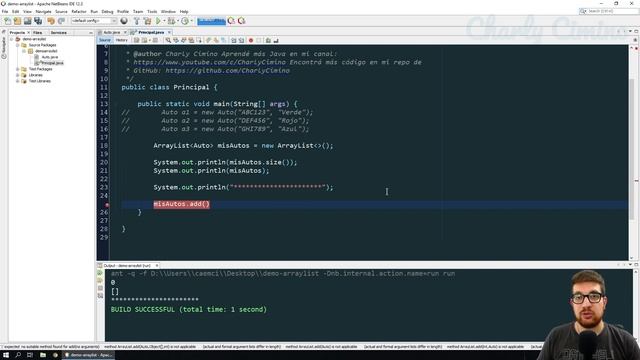Open the Run menu
Viewport: 640px width, 360px height.
[94, 11]
